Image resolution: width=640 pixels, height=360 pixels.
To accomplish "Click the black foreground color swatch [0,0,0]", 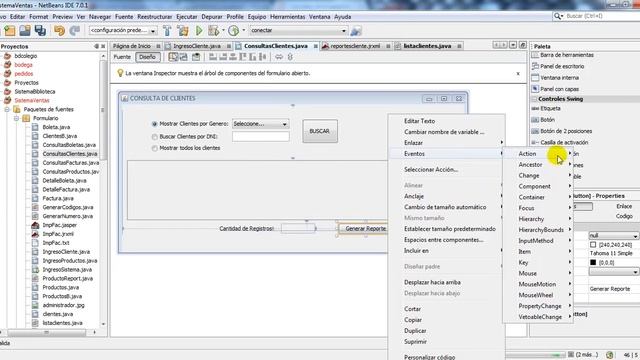I will (593, 262).
